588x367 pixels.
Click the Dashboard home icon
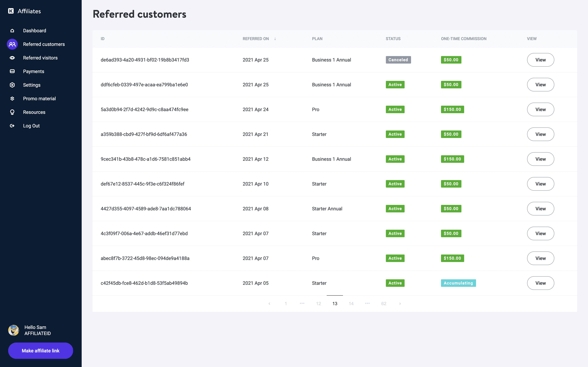click(x=12, y=31)
